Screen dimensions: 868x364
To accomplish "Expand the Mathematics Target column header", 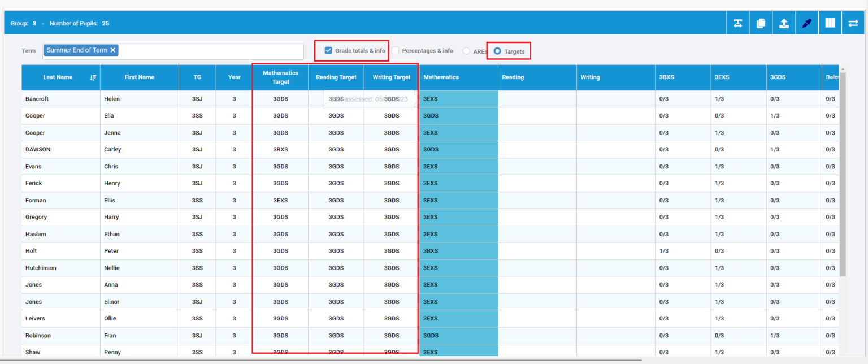I will [x=280, y=77].
